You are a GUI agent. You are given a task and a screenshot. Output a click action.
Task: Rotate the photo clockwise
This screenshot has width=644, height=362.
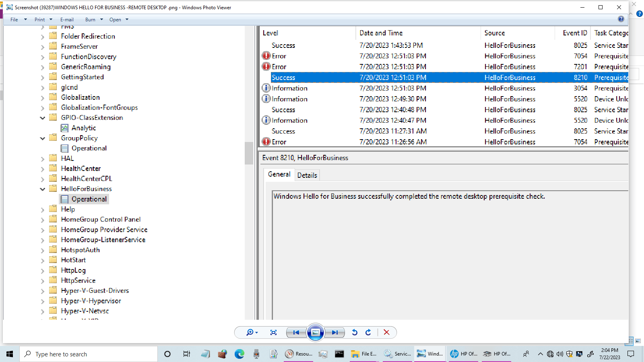(x=368, y=332)
